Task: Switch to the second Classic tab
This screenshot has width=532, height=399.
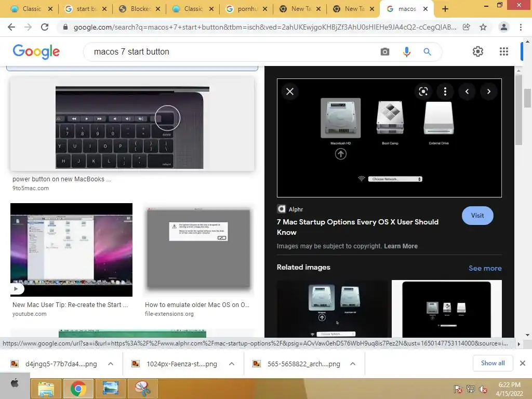Action: [188, 9]
